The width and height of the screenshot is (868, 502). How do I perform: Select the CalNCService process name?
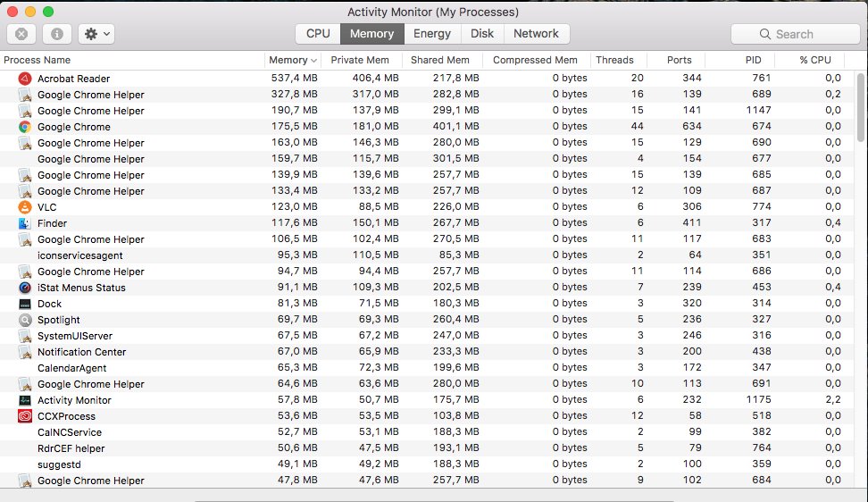tap(69, 432)
